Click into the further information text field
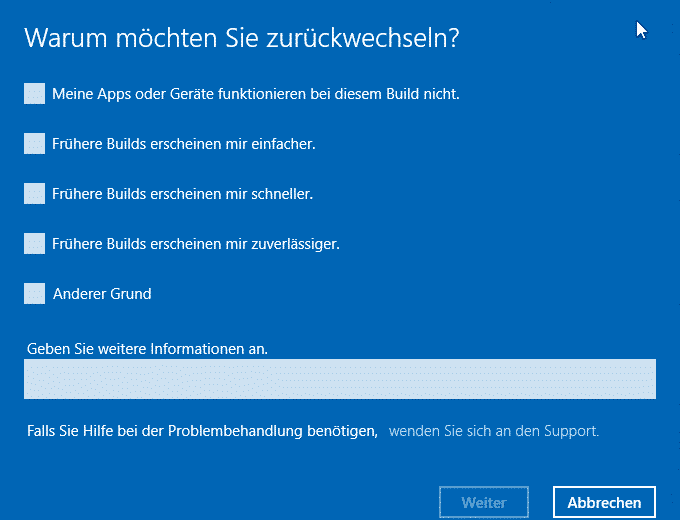 click(340, 379)
